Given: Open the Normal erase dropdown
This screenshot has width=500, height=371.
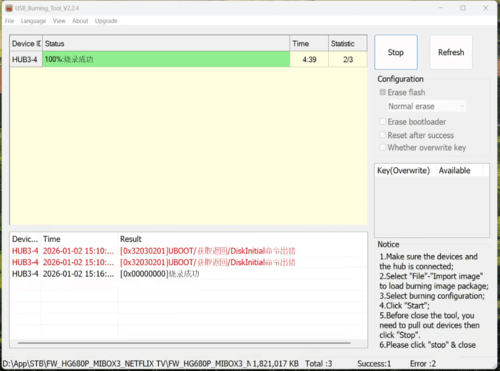Looking at the screenshot, I should [x=426, y=106].
